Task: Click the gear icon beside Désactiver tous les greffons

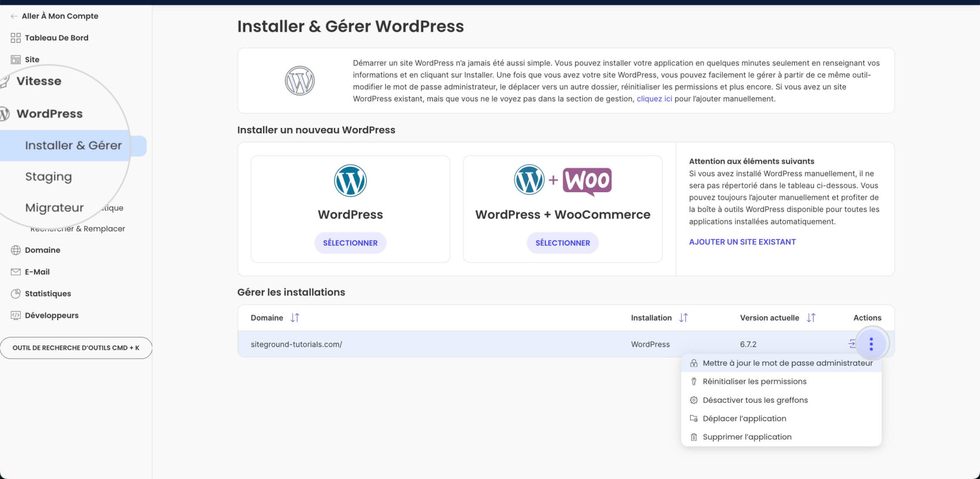Action: (694, 400)
